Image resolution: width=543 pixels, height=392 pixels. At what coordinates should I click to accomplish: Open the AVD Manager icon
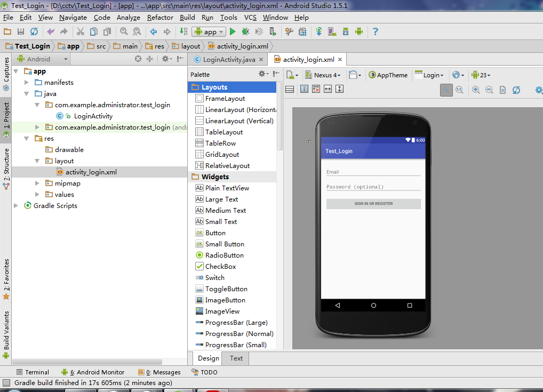(x=332, y=32)
